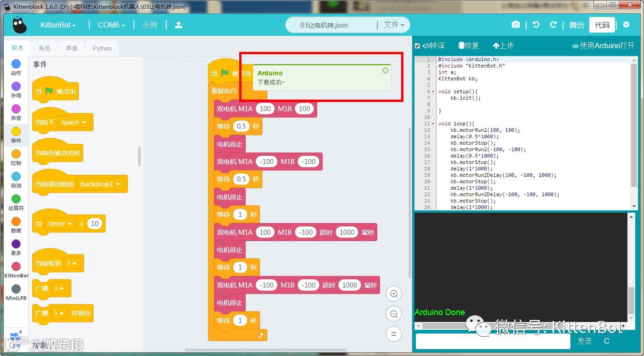
Task: Click the undo arrow icon
Action: click(536, 25)
